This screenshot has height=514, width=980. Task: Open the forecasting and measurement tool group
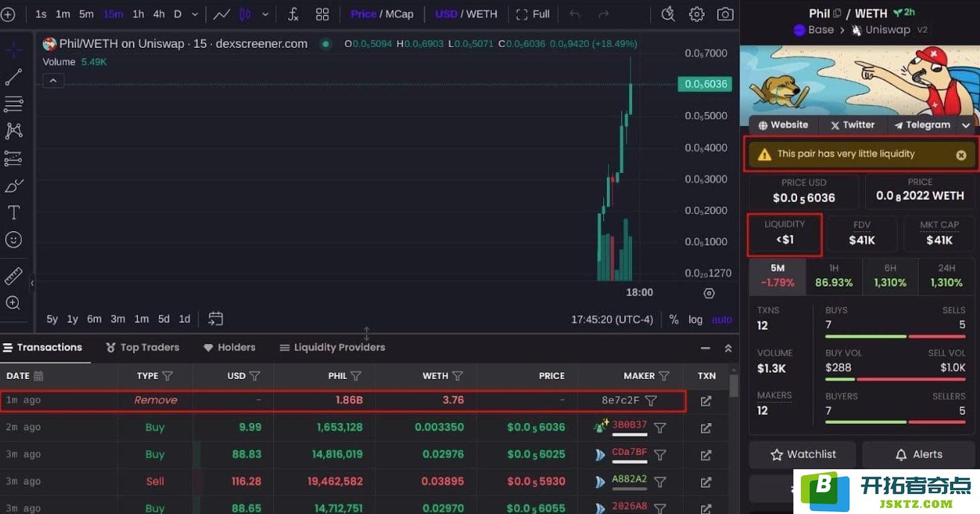[13, 158]
